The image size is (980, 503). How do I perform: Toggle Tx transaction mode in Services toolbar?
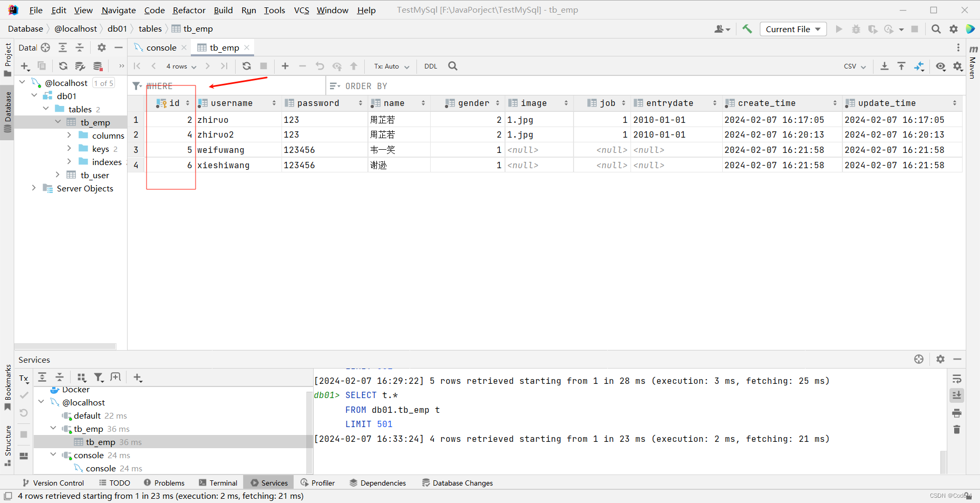[24, 378]
